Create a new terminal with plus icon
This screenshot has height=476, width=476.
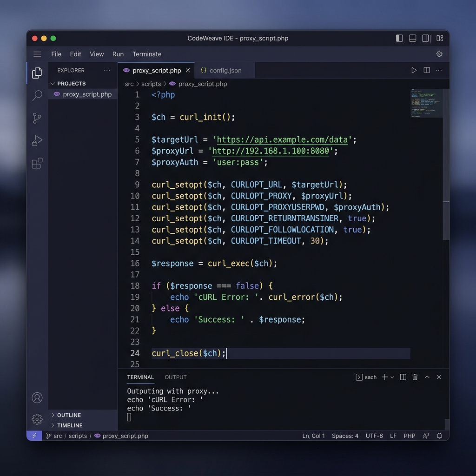[x=384, y=377]
